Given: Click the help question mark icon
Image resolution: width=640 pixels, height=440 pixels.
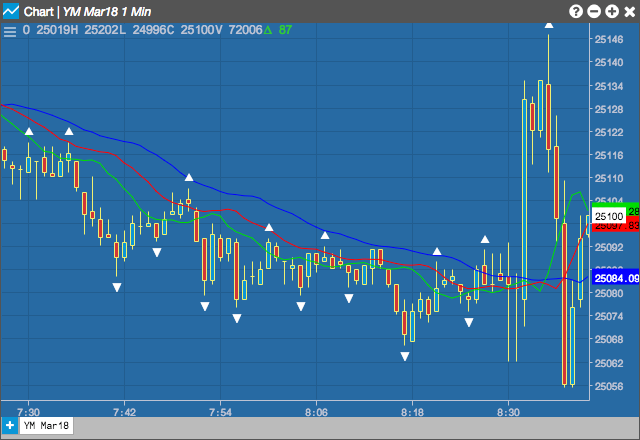Looking at the screenshot, I should pos(576,11).
